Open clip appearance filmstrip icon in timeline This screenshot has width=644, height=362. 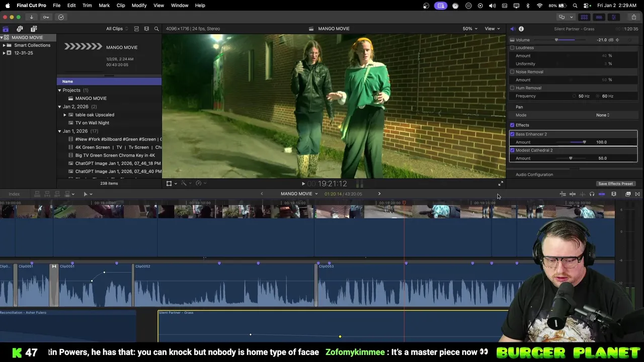coord(614,194)
